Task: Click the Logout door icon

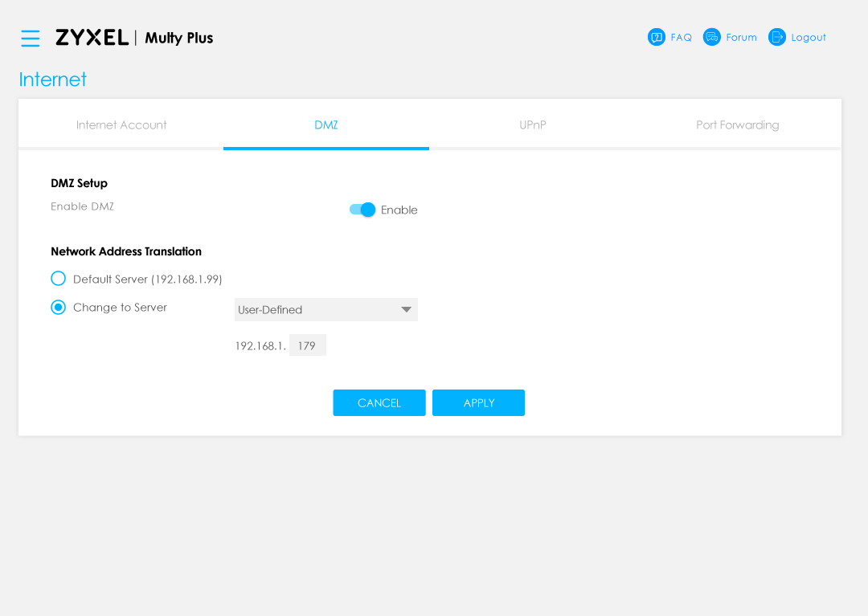Action: (776, 37)
